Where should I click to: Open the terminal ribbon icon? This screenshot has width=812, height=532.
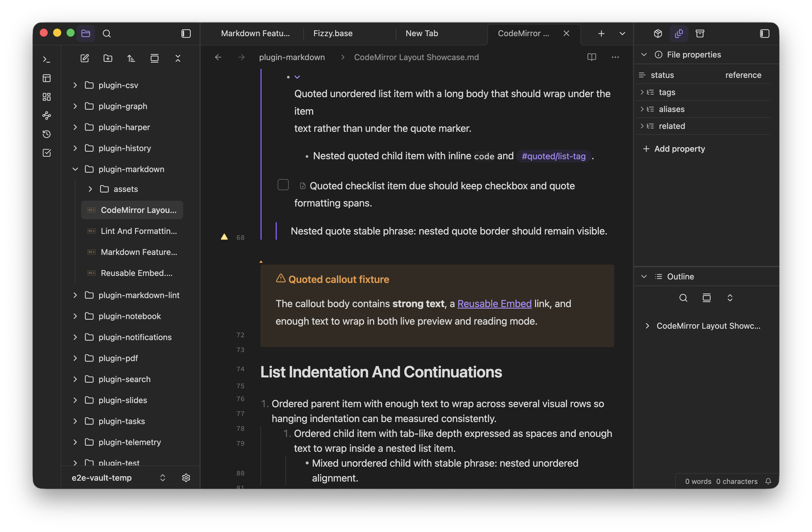pos(47,60)
